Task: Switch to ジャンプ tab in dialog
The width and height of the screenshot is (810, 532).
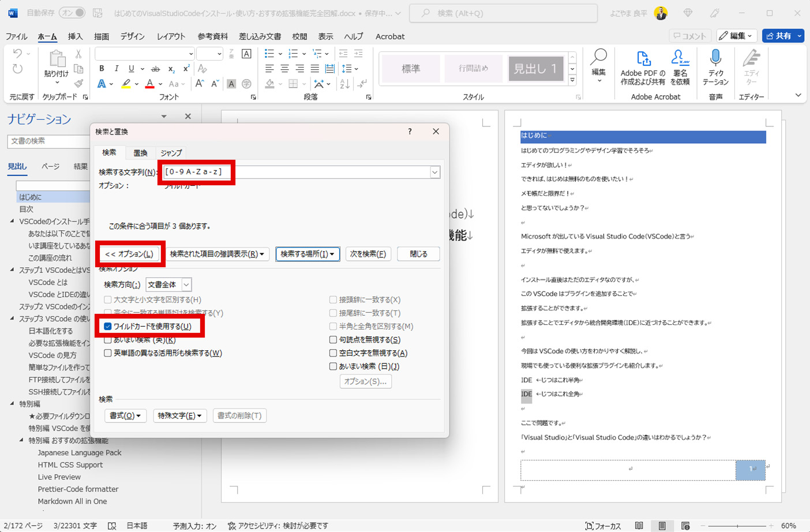Action: [x=171, y=153]
